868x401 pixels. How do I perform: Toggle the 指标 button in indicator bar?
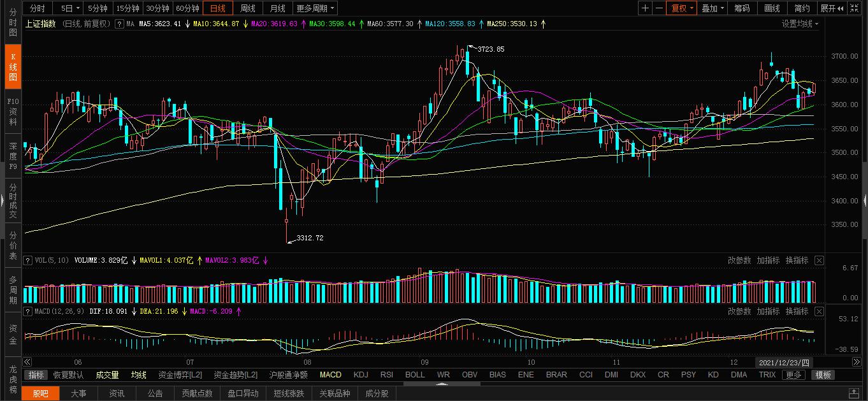pos(36,375)
